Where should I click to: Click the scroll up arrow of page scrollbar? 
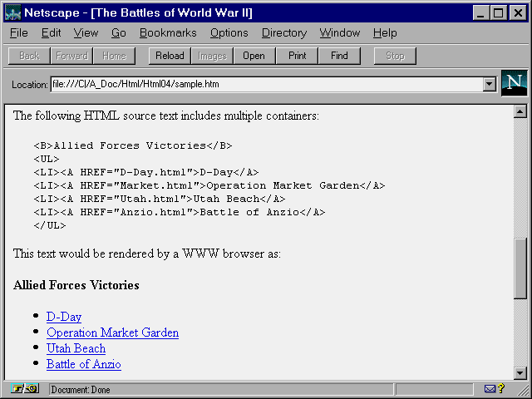[x=521, y=111]
